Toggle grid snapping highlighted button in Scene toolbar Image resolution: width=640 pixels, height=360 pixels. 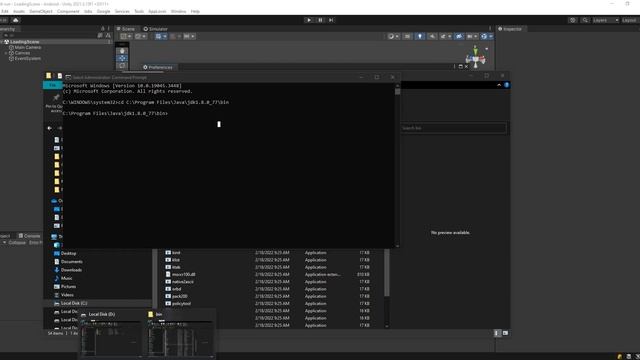coord(161,36)
